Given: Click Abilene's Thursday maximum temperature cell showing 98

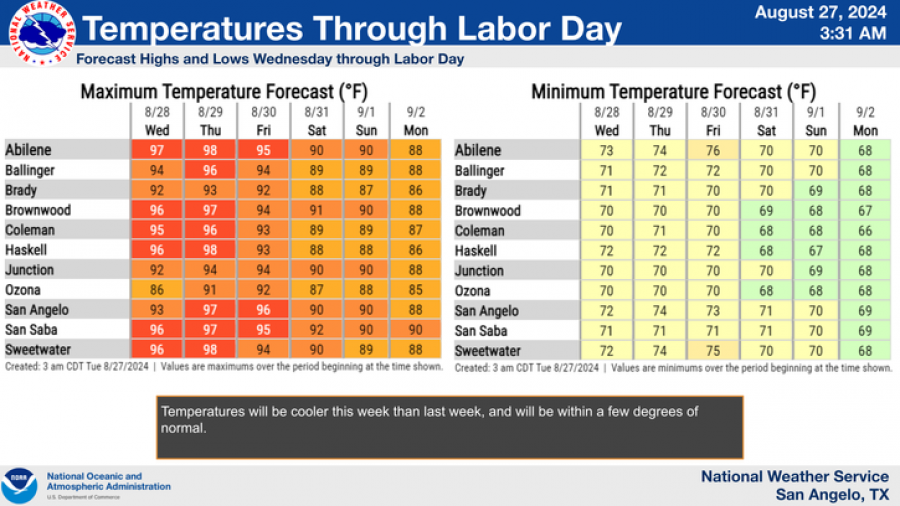Looking at the screenshot, I should click(210, 150).
